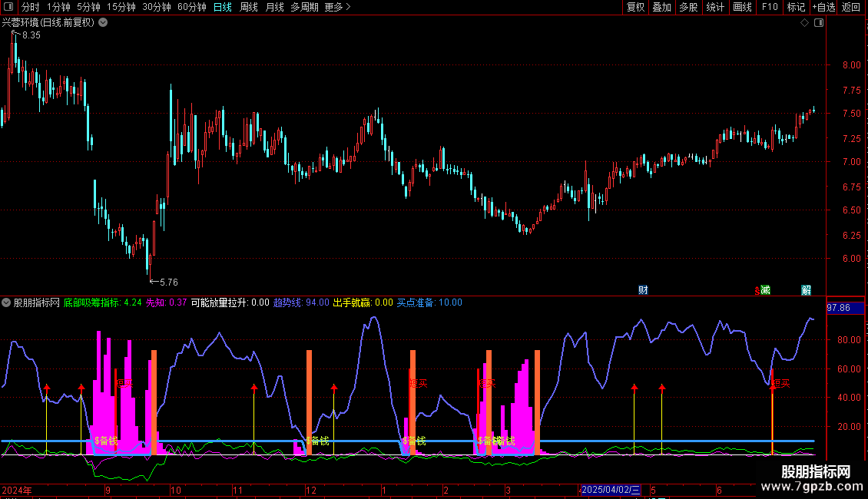Add stock via +自选 button
868x499 pixels.
tap(823, 8)
